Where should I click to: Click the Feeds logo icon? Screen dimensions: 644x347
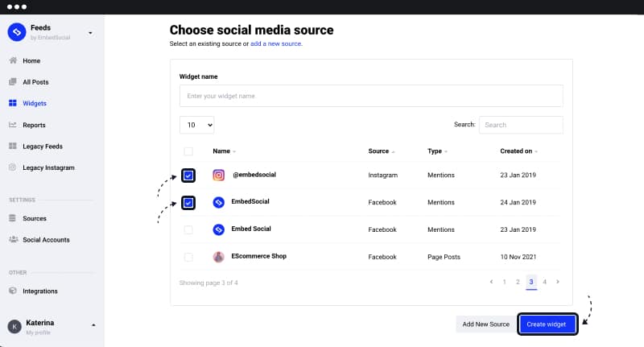click(17, 31)
